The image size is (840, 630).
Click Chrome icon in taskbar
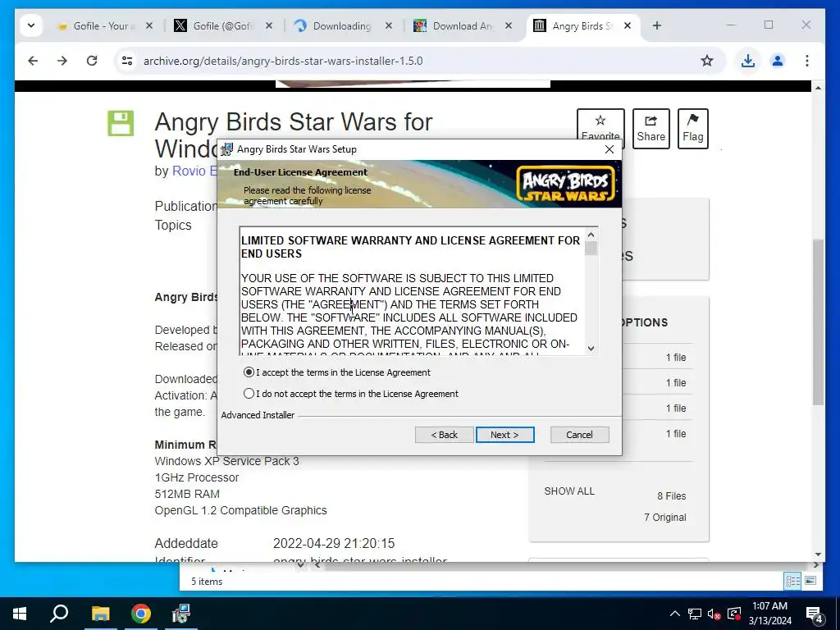point(141,614)
